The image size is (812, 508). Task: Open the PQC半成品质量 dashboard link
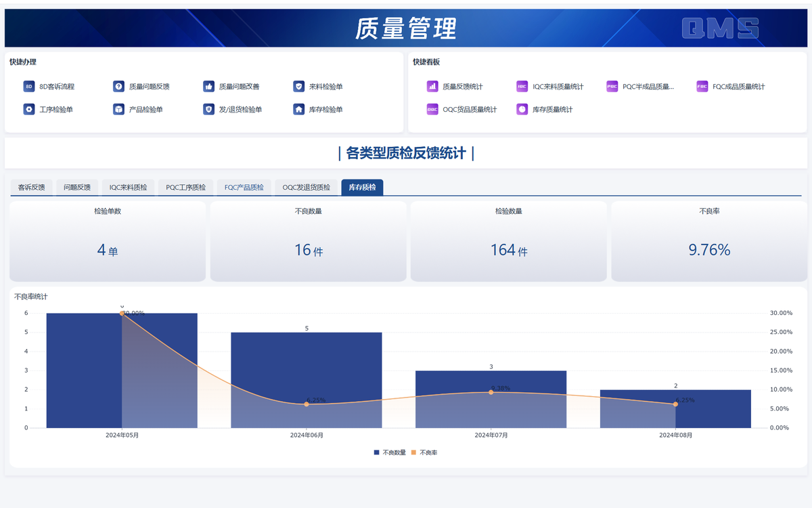pyautogui.click(x=648, y=87)
